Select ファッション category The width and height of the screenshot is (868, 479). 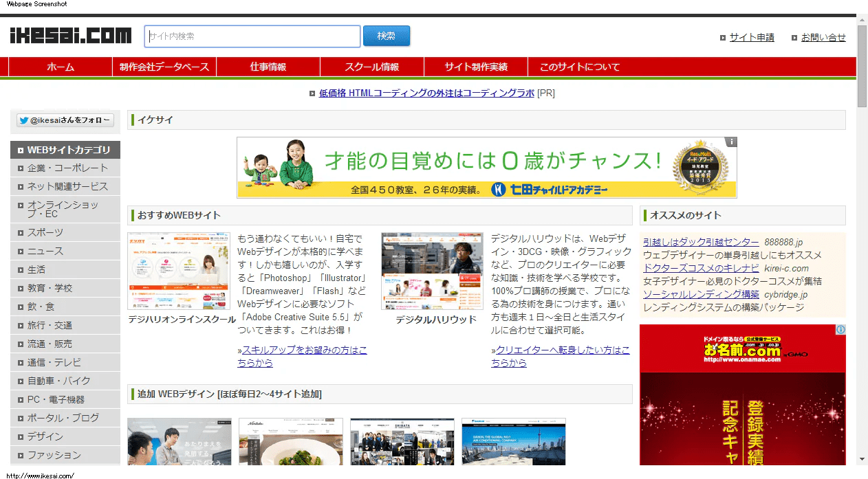coord(65,455)
